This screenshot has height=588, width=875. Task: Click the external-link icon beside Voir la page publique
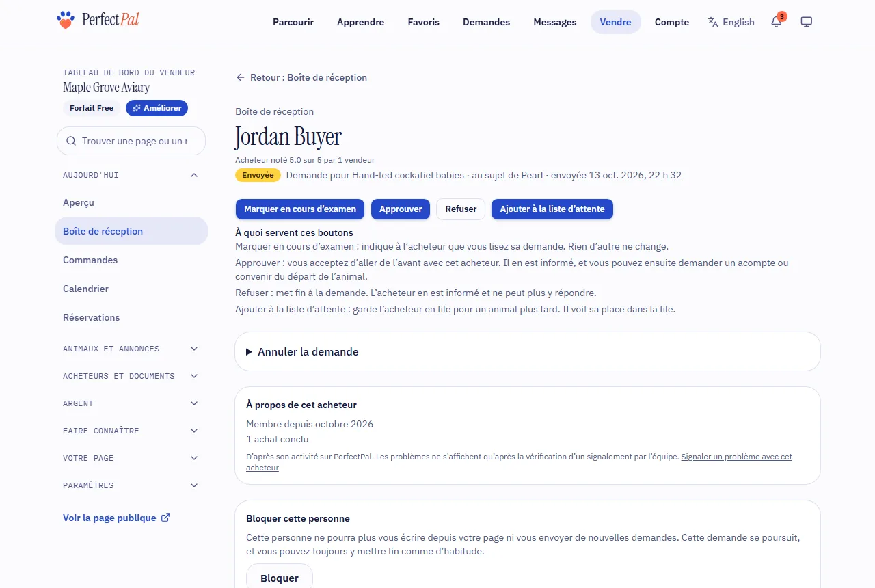click(165, 518)
